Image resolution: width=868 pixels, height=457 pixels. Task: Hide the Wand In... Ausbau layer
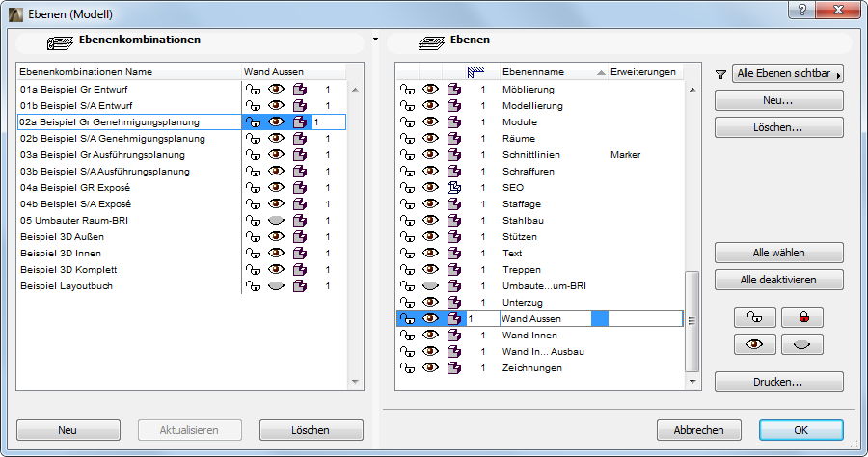[x=430, y=351]
